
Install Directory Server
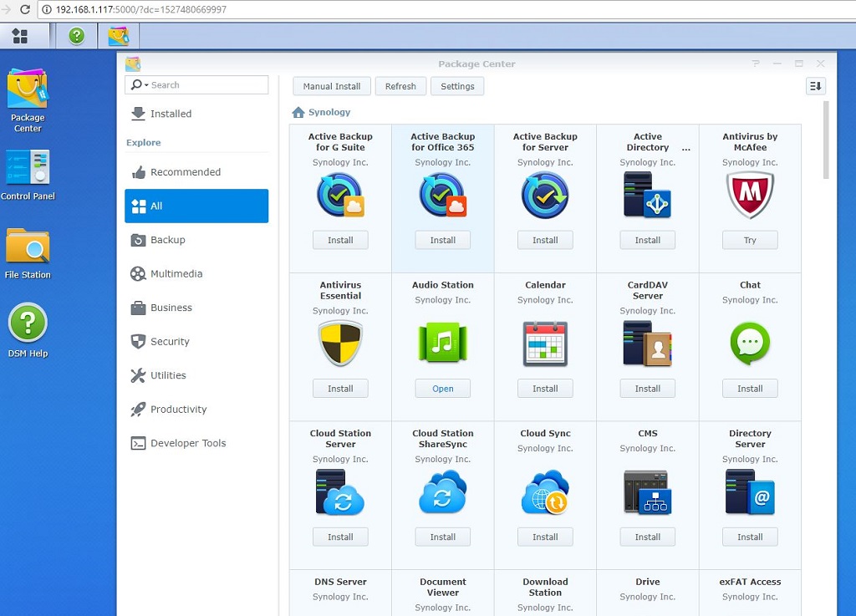750,537
